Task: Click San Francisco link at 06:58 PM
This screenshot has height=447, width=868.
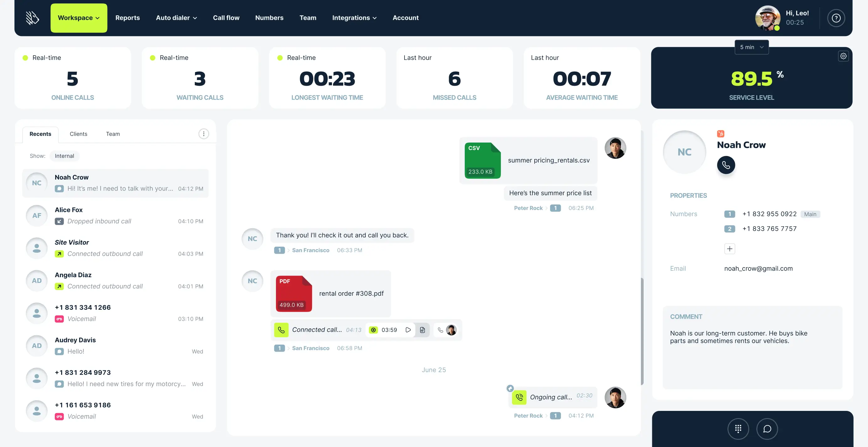Action: pyautogui.click(x=311, y=348)
